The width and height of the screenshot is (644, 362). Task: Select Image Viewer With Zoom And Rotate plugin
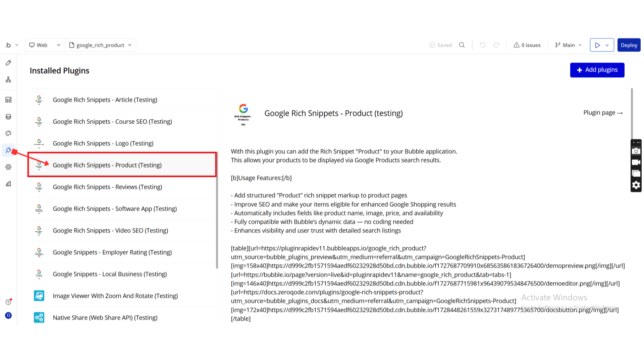coord(115,296)
